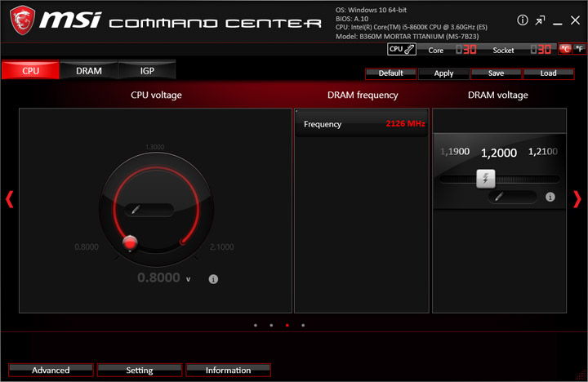Screen dimensions: 588x382
Task: Switch temperature unit to Fahrenheit
Action: click(579, 49)
